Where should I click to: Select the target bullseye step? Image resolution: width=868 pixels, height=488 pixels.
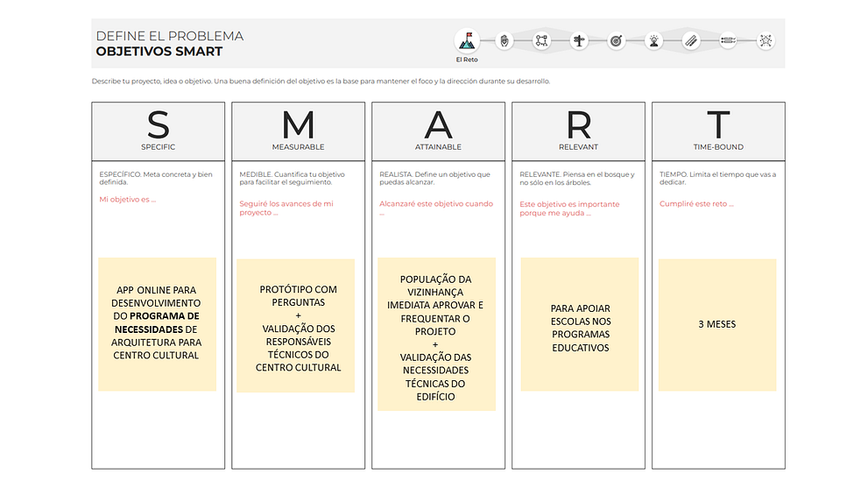(x=616, y=40)
